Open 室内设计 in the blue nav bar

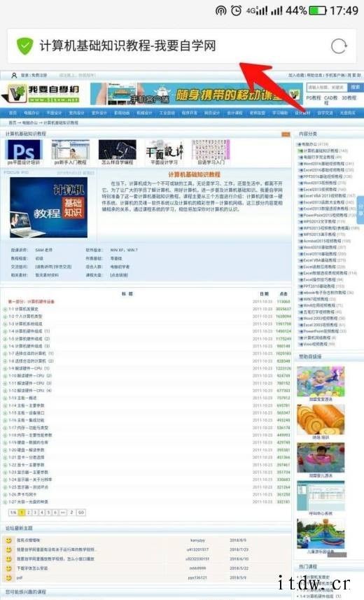pyautogui.click(x=76, y=113)
